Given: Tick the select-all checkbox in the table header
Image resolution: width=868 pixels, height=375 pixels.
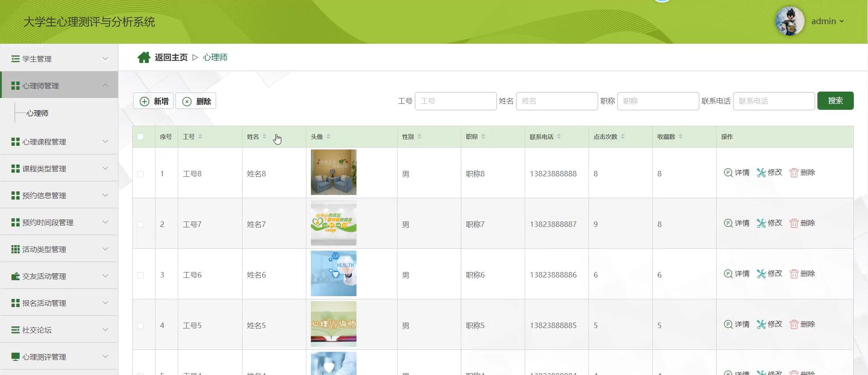Looking at the screenshot, I should (140, 137).
